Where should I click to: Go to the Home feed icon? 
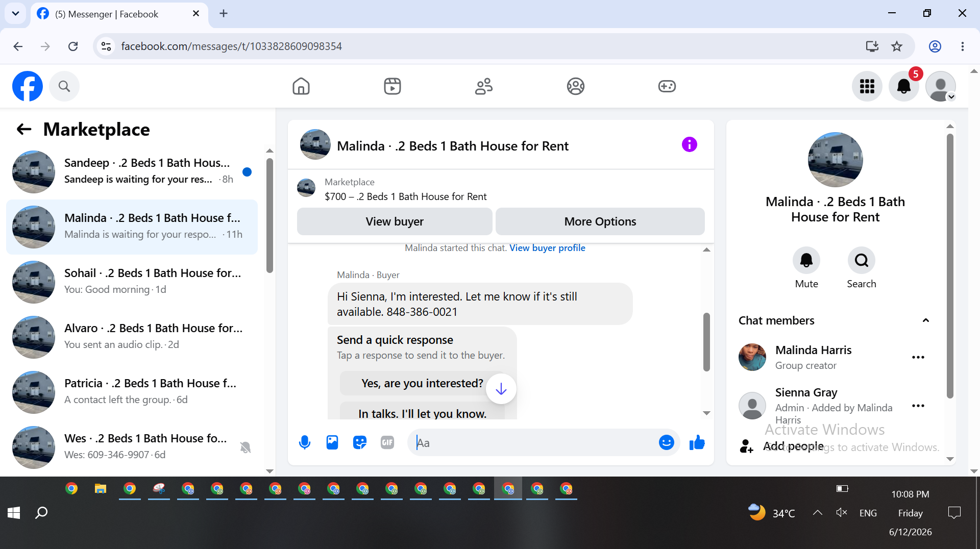pyautogui.click(x=301, y=86)
